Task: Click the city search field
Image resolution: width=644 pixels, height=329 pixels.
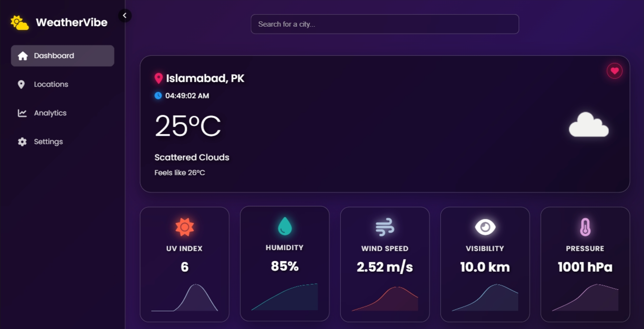Action: (385, 24)
